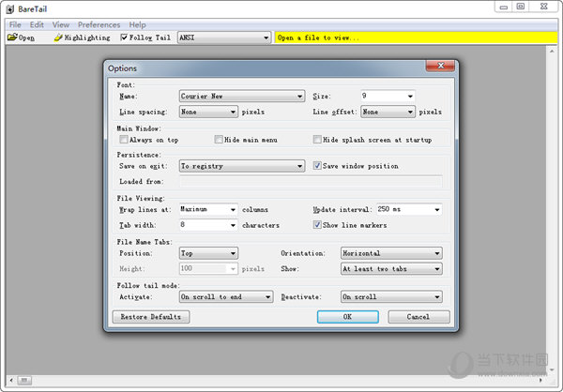This screenshot has height=392, width=563.
Task: Click the Open toolbar button label
Action: click(x=26, y=38)
